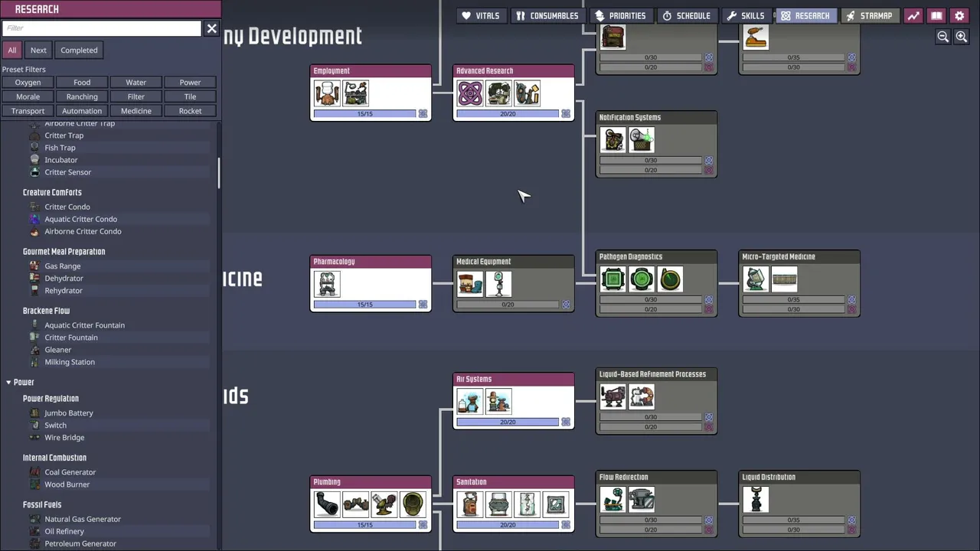The image size is (980, 551).
Task: Select the sick bay bed icon in Medical Equipment
Action: point(470,284)
